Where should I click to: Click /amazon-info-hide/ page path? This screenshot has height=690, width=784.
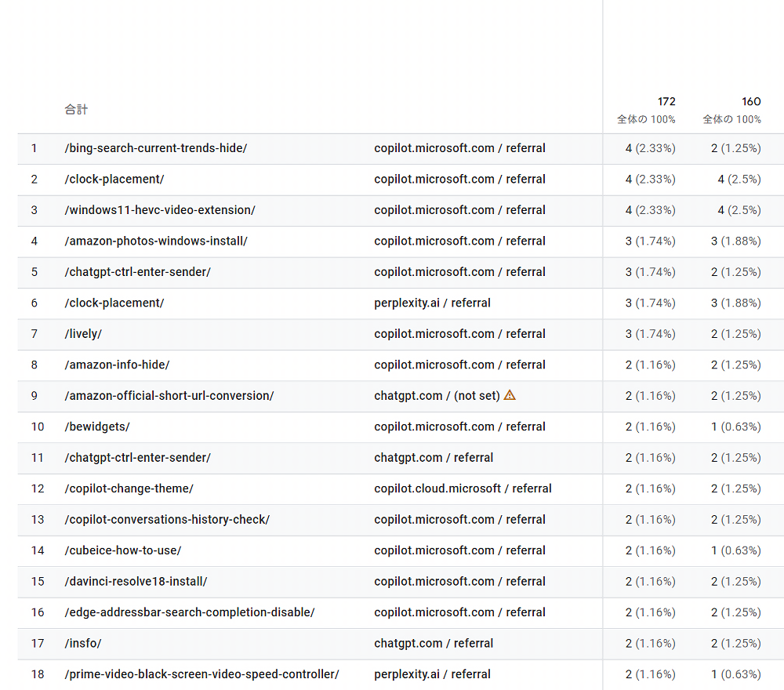pyautogui.click(x=117, y=365)
